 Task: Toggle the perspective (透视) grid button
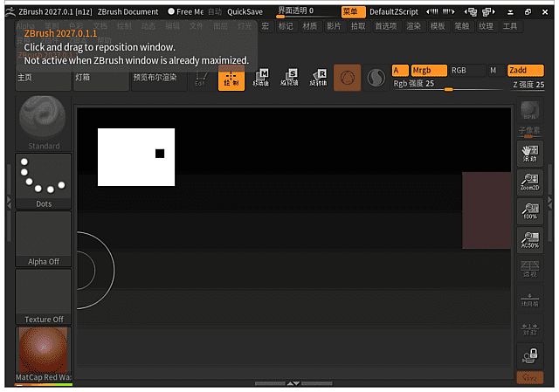coord(530,269)
